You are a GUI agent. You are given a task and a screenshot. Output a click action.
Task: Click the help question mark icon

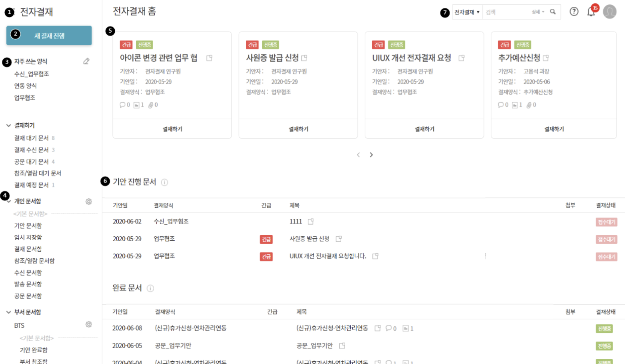coord(574,12)
